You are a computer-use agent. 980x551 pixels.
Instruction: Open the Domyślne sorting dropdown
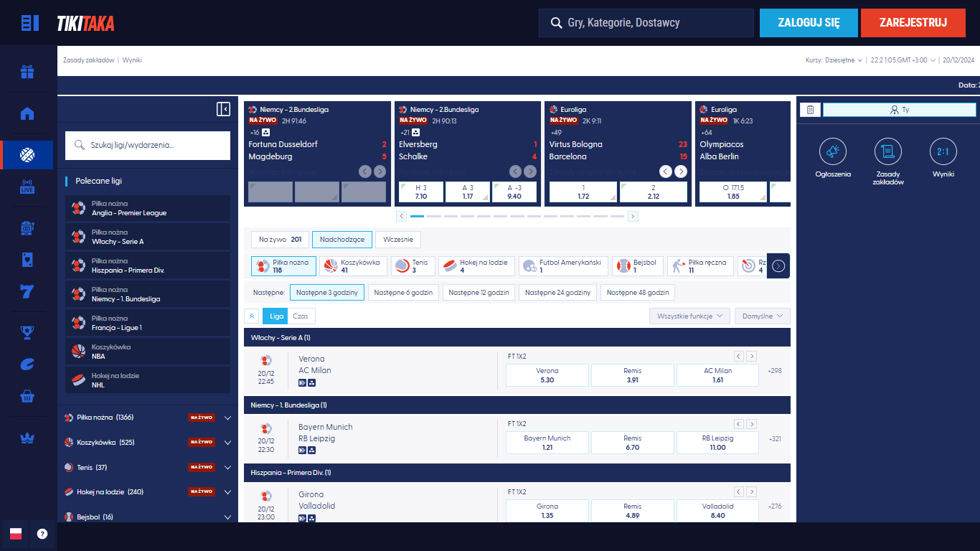[x=763, y=316]
